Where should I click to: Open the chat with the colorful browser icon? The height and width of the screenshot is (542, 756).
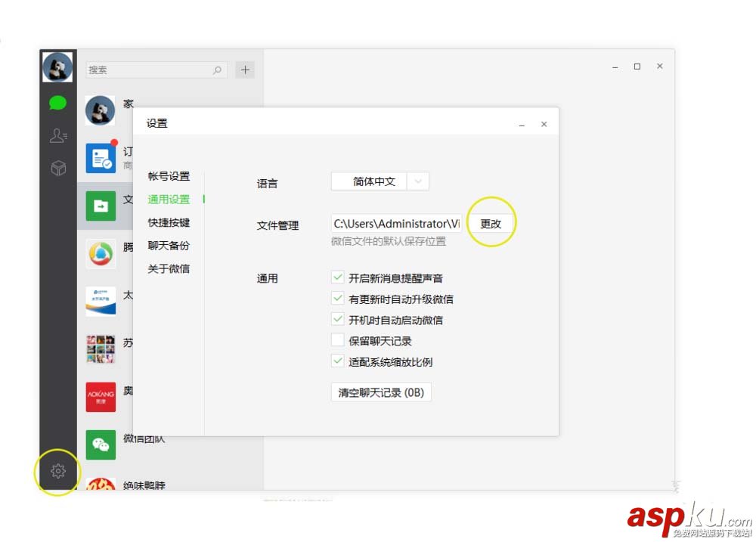(x=101, y=254)
